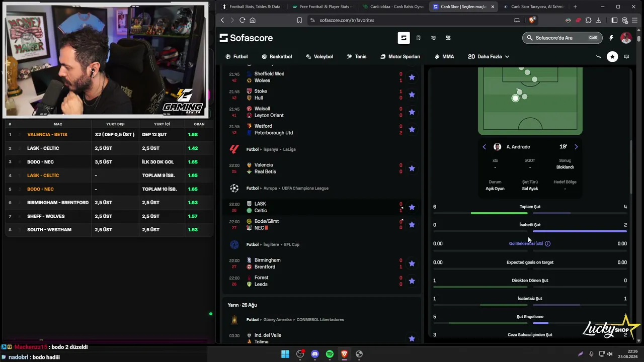Toggle favorite star for Watford vs Peterborough

pyautogui.click(x=412, y=130)
